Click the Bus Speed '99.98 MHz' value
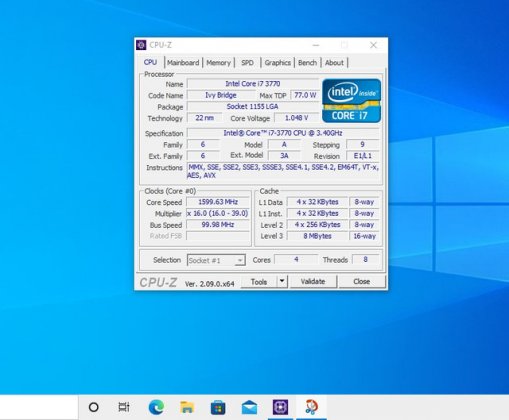Image resolution: width=509 pixels, height=420 pixels. coord(218,225)
